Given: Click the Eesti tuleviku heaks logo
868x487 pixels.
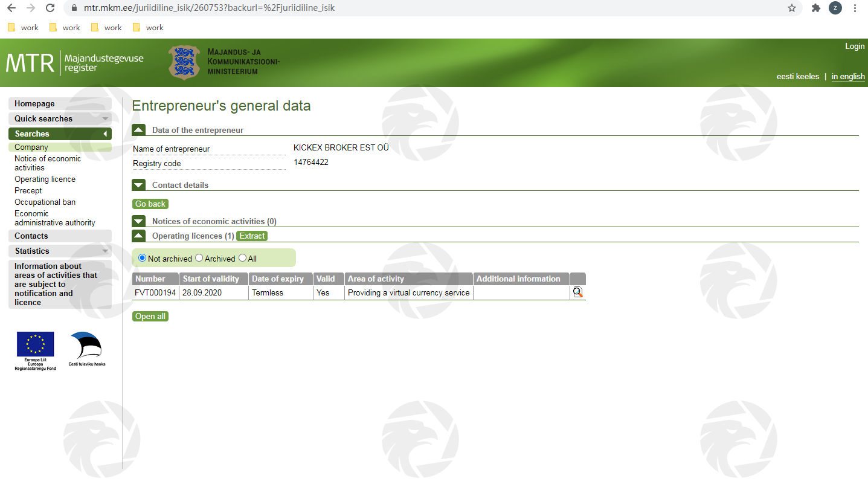Looking at the screenshot, I should click(x=86, y=349).
